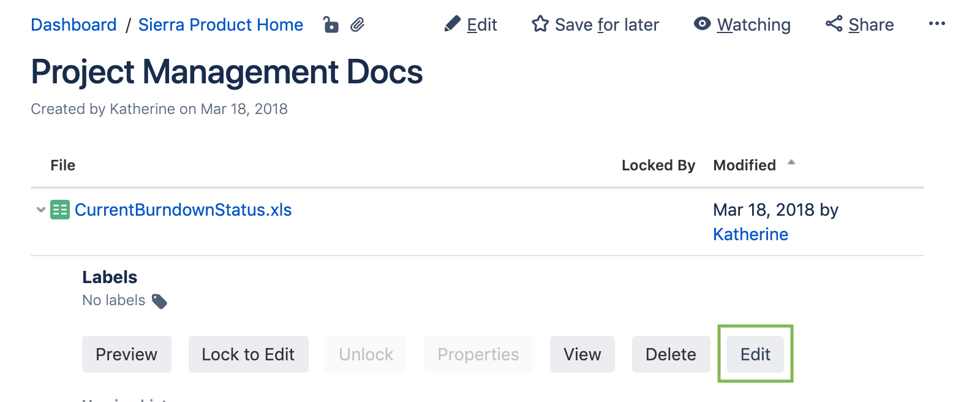Collapse the CurrentBurndownStatus.xls row chevron
The image size is (980, 402).
(x=41, y=210)
